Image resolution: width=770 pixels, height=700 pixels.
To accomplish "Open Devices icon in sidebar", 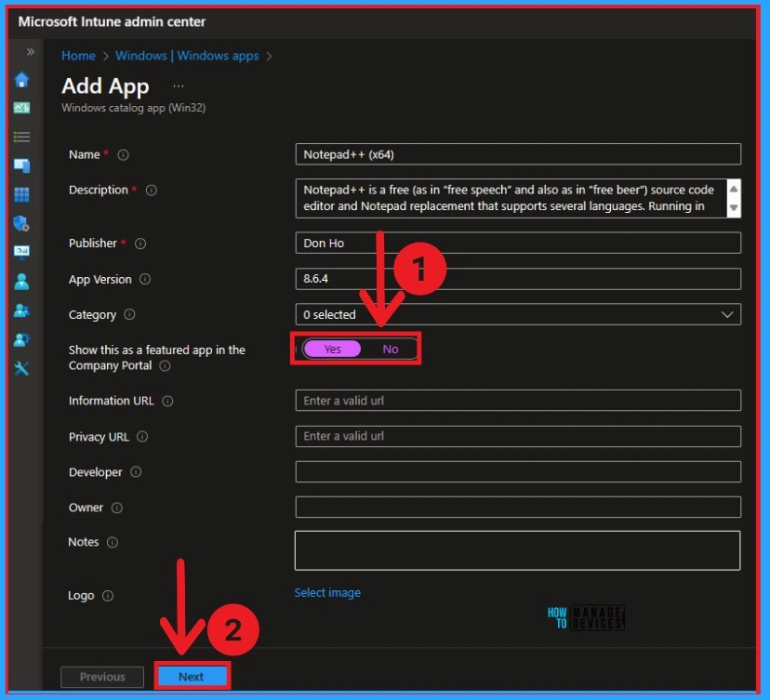I will [x=21, y=165].
